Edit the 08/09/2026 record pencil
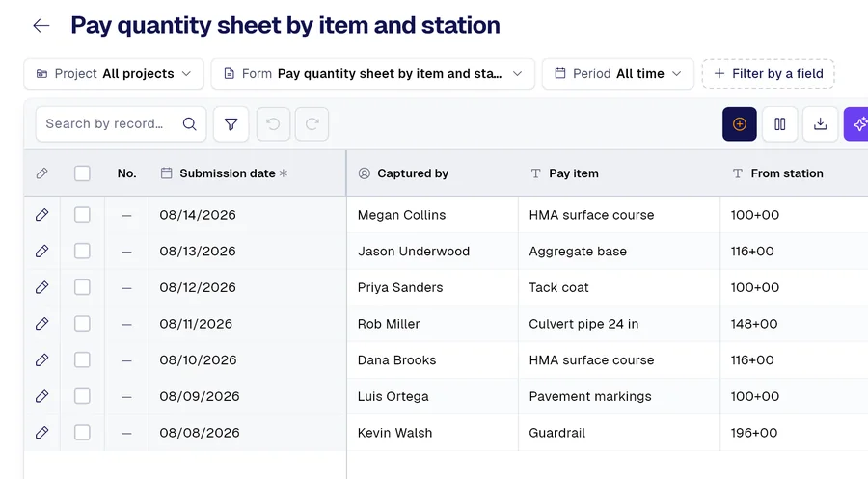 pos(42,396)
